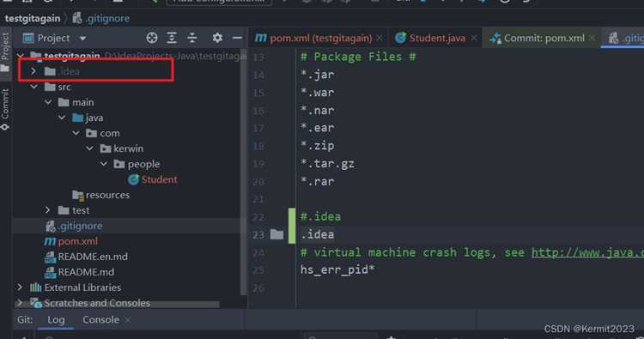Place cursor on 'hs_err_pid*' line
The width and height of the screenshot is (644, 339).
pos(337,269)
